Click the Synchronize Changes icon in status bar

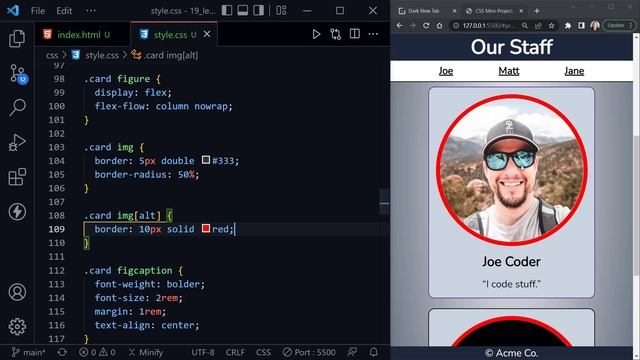pos(62,352)
